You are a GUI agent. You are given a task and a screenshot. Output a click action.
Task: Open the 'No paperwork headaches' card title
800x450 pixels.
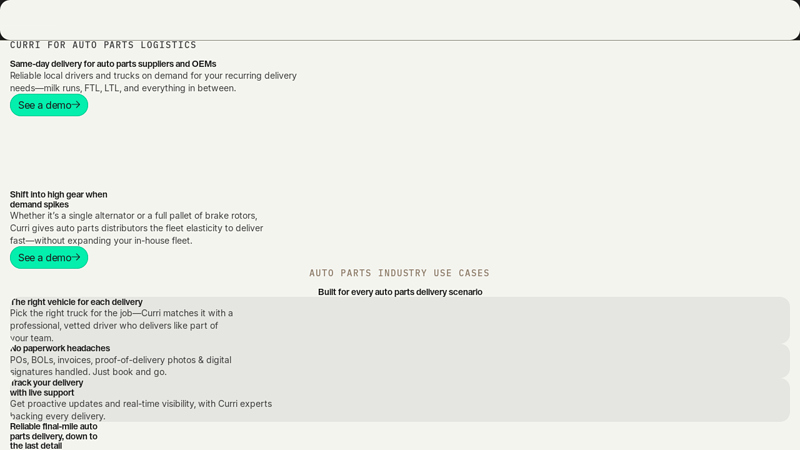60,348
